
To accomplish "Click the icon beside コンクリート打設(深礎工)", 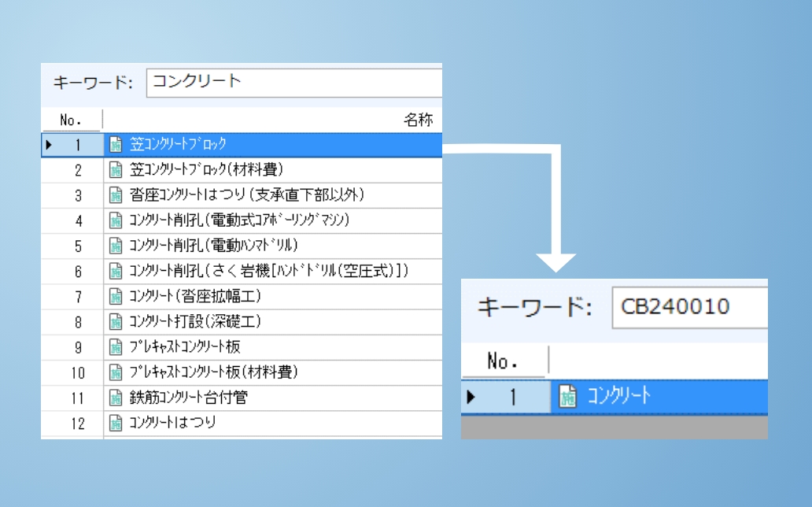I will (x=116, y=321).
